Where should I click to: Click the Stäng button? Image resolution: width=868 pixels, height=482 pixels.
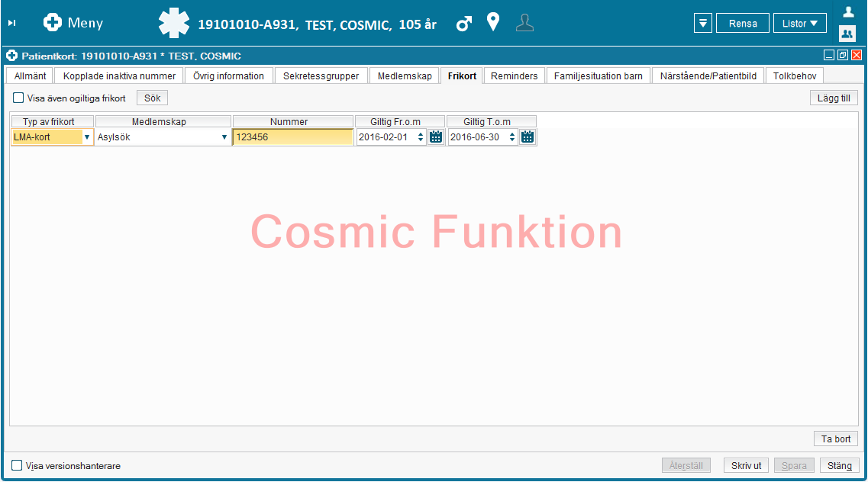pos(839,465)
